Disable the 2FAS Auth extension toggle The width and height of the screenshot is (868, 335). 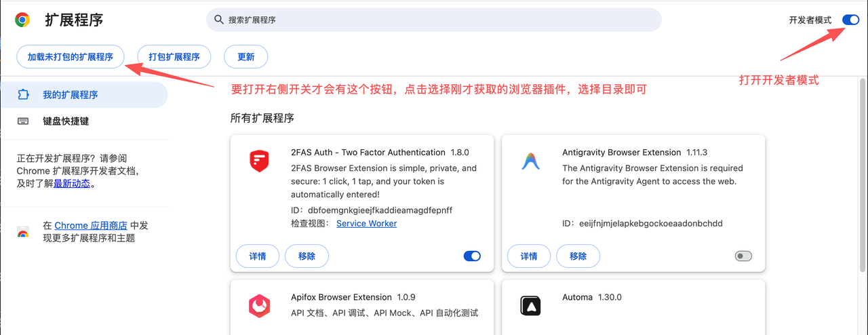coord(472,256)
